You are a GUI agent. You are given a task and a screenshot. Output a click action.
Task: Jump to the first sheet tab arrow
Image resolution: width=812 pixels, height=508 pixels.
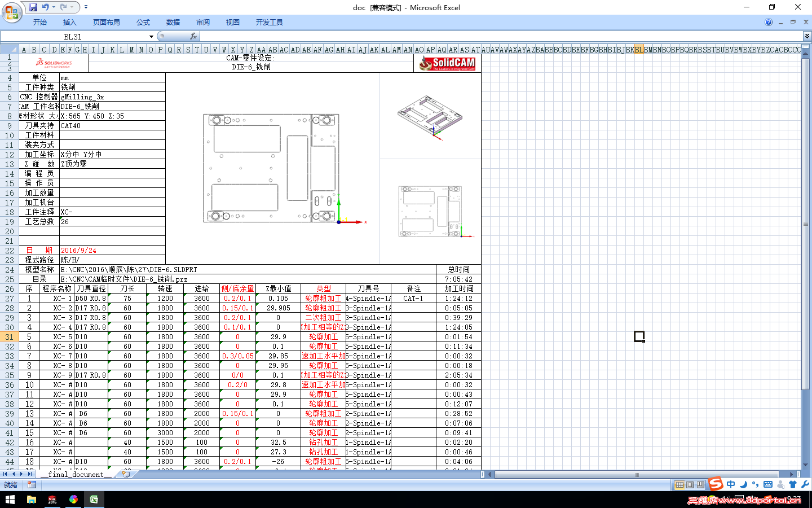pyautogui.click(x=6, y=475)
